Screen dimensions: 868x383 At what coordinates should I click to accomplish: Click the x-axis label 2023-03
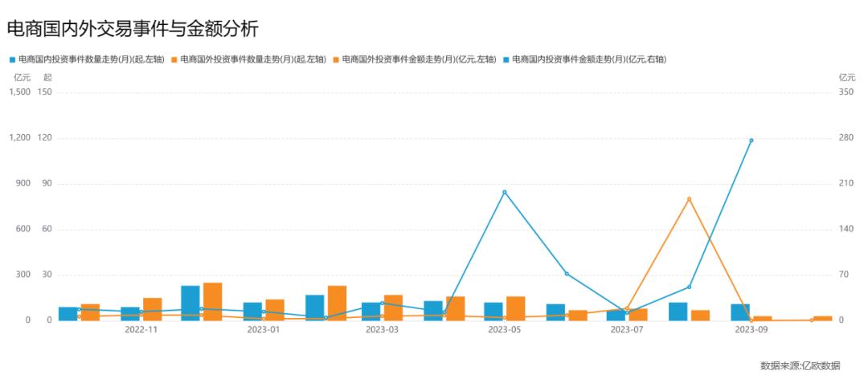pos(382,330)
